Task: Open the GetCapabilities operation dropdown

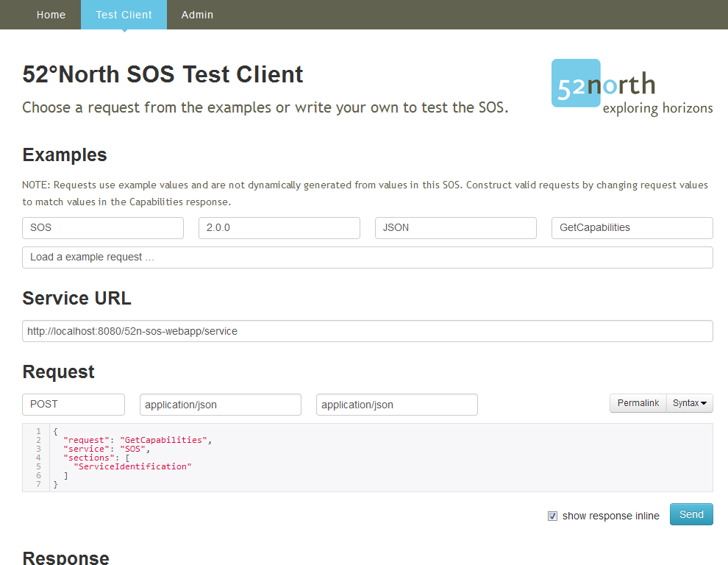Action: point(632,227)
